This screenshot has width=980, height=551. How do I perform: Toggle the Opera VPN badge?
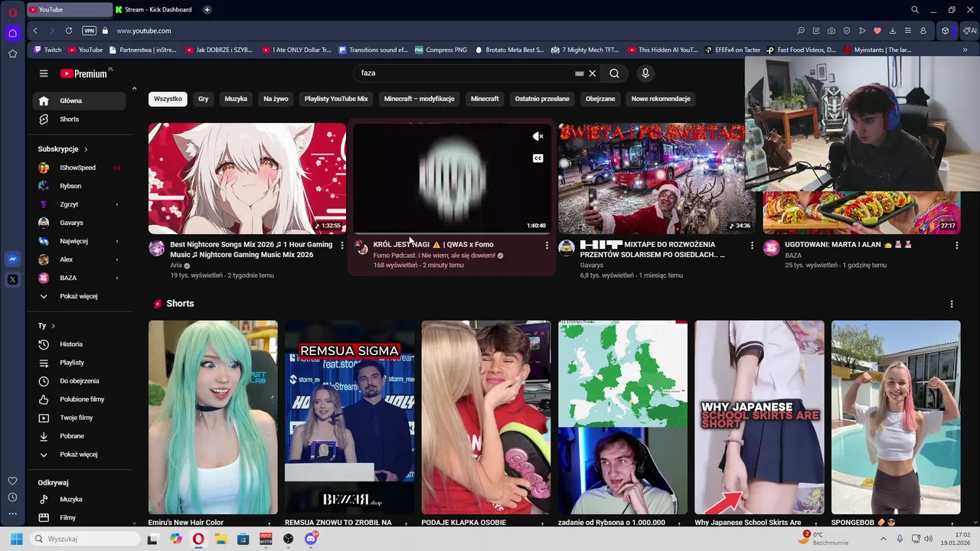click(x=90, y=31)
